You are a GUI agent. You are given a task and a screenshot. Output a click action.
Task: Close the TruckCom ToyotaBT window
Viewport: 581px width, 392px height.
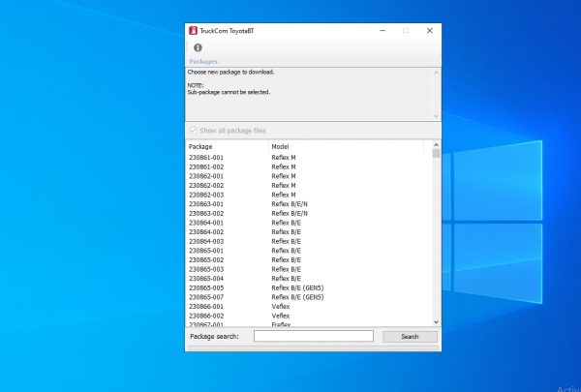point(429,30)
